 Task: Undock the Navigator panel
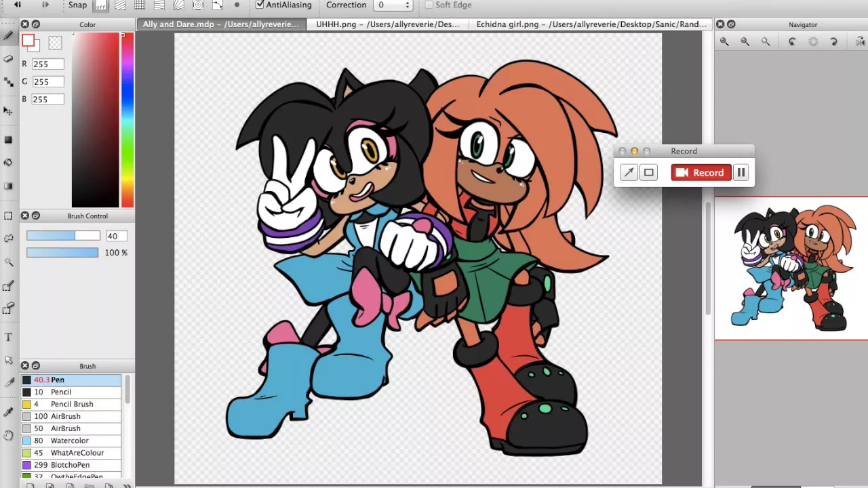(x=731, y=24)
